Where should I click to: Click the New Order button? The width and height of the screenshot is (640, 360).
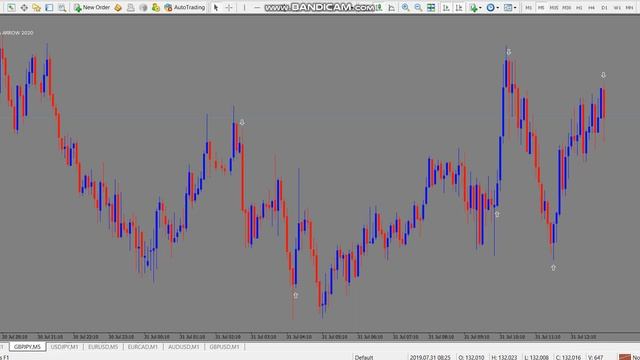coord(92,7)
